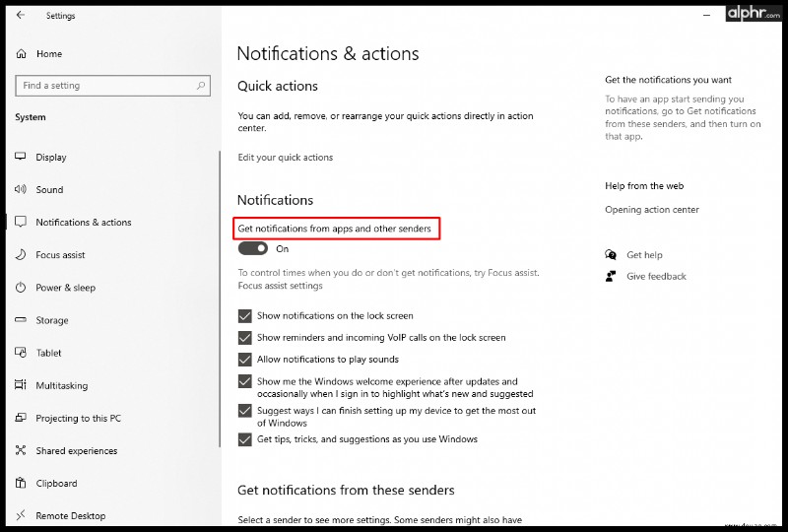Select the Sound speaker icon
The image size is (788, 532).
pos(21,189)
